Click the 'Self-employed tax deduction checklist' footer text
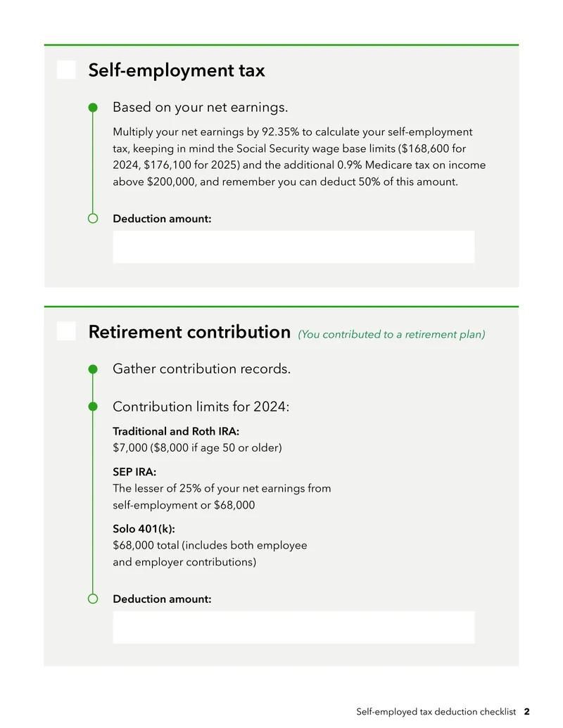 click(436, 712)
